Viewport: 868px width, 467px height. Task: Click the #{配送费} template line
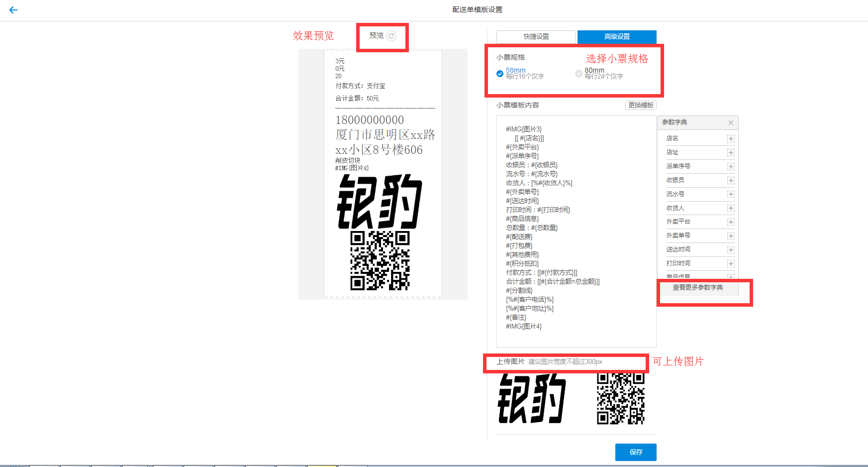point(519,236)
